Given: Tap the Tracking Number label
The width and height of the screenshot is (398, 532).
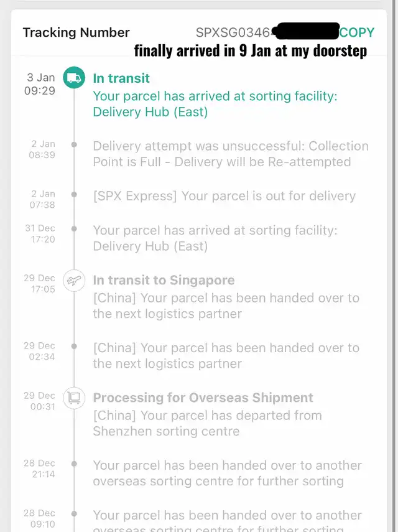Looking at the screenshot, I should coord(76,32).
